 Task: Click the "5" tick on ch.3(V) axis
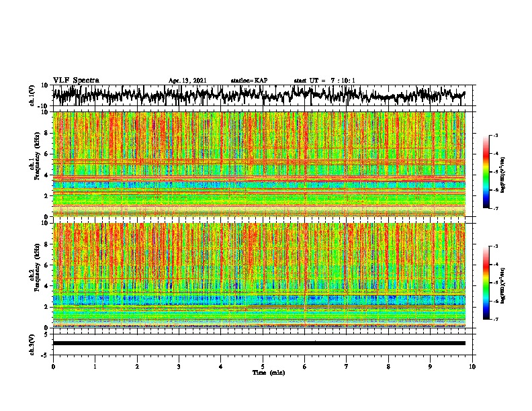(x=46, y=334)
